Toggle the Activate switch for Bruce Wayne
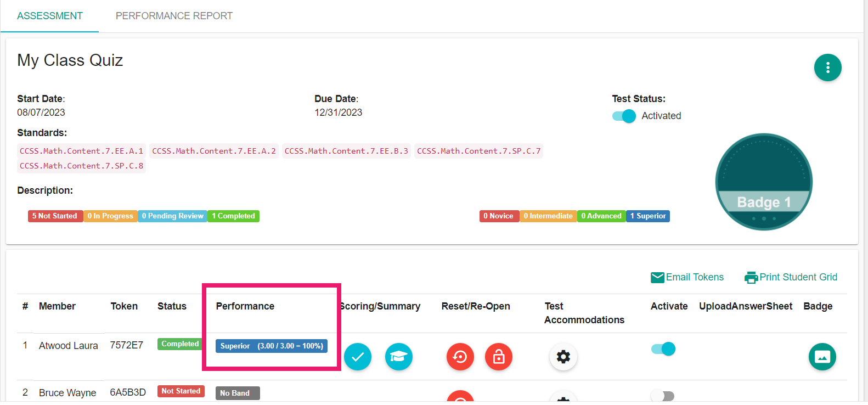Viewport: 868px width, 405px height. point(662,396)
